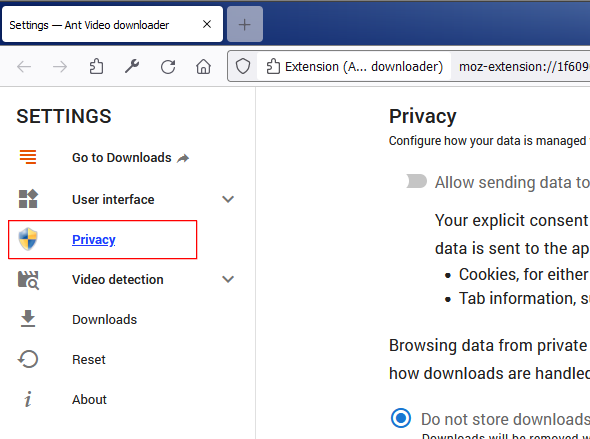The height and width of the screenshot is (439, 590).
Task: Reload the page with the refresh button
Action: pos(168,67)
